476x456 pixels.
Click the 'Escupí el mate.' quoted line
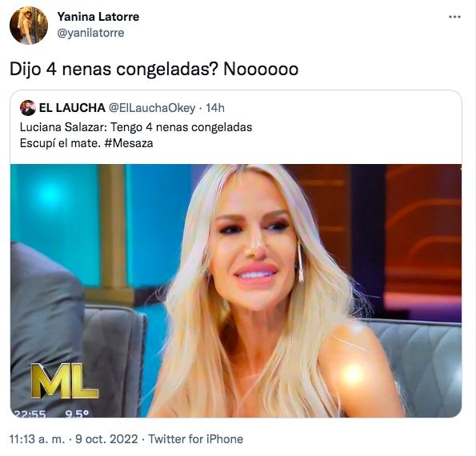[x=60, y=143]
